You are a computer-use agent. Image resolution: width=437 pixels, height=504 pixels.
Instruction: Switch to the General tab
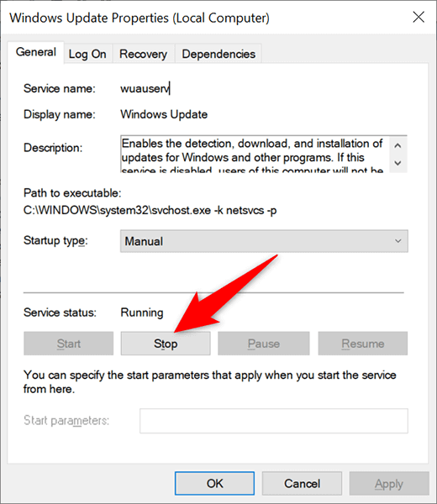pyautogui.click(x=35, y=52)
